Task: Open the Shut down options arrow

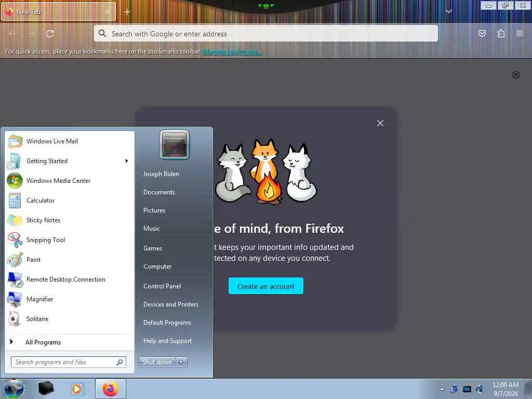Action: 181,362
